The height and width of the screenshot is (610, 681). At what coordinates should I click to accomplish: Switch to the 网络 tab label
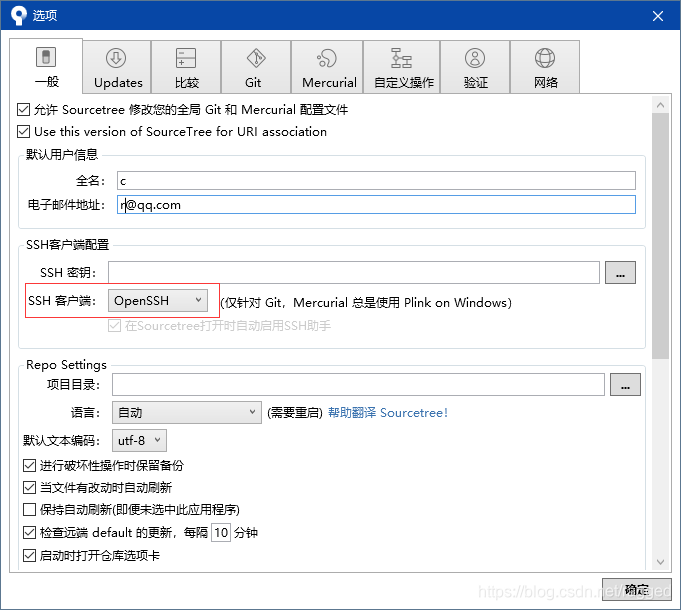(546, 82)
